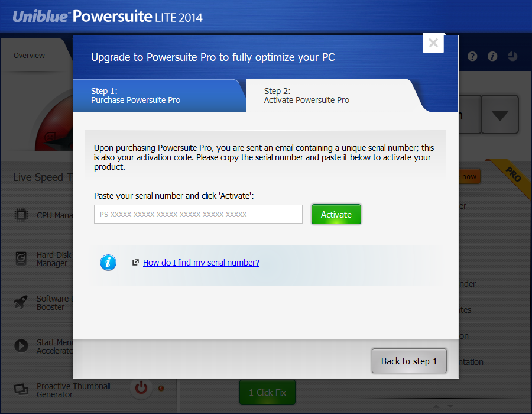
Task: Click the green Activate button
Action: coord(336,214)
